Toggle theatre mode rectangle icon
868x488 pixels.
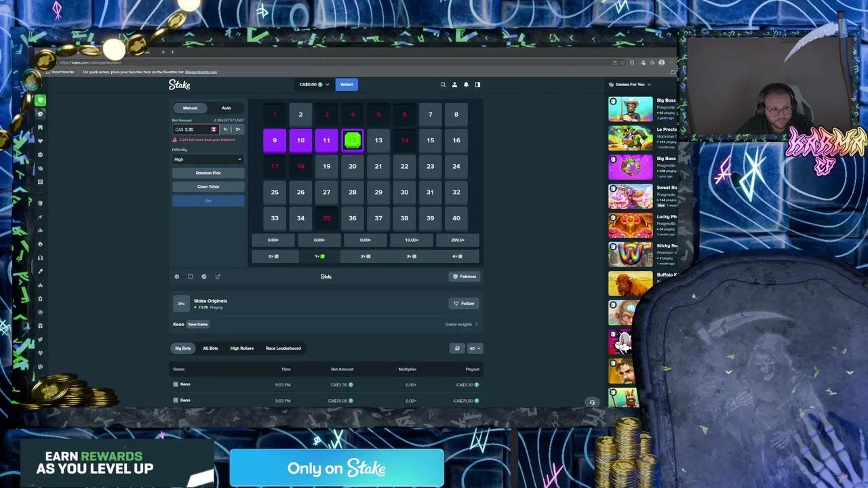coord(191,277)
